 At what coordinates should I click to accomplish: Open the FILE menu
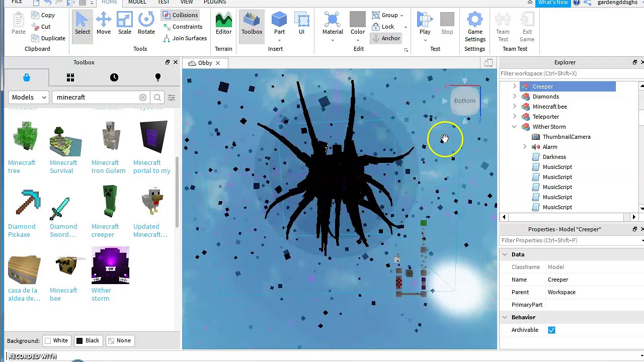click(17, 2)
